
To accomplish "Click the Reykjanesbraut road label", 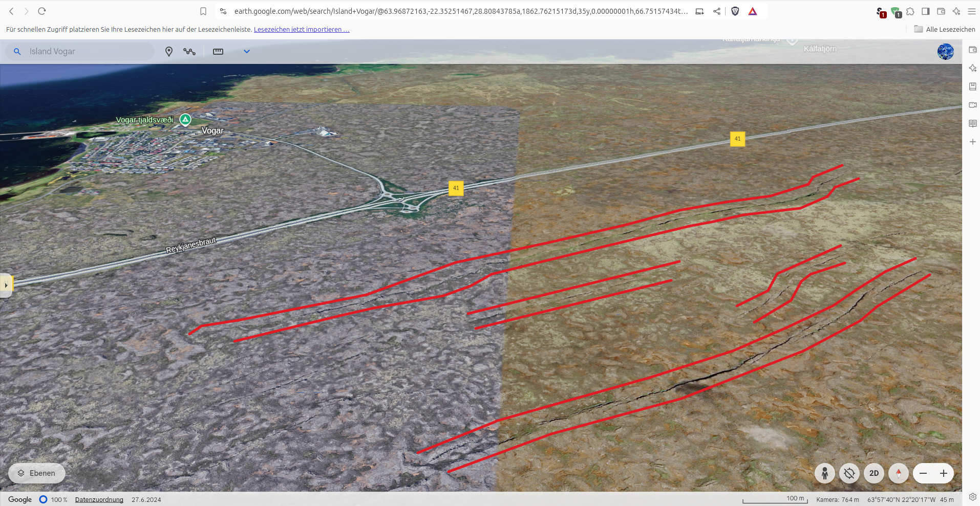I will click(191, 245).
